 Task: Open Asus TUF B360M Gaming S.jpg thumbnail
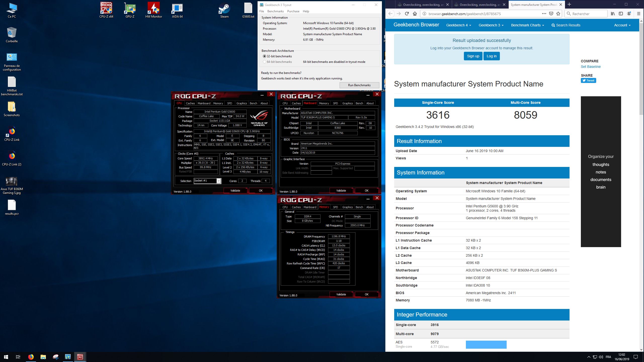point(12,186)
